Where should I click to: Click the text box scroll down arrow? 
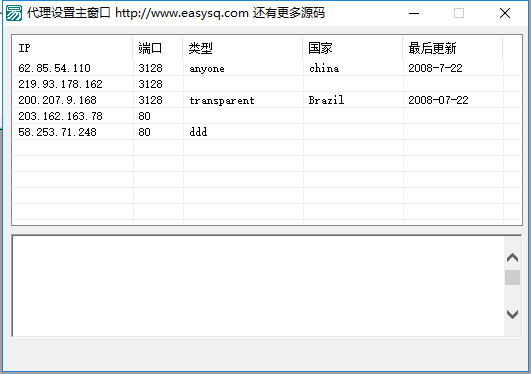[x=512, y=314]
